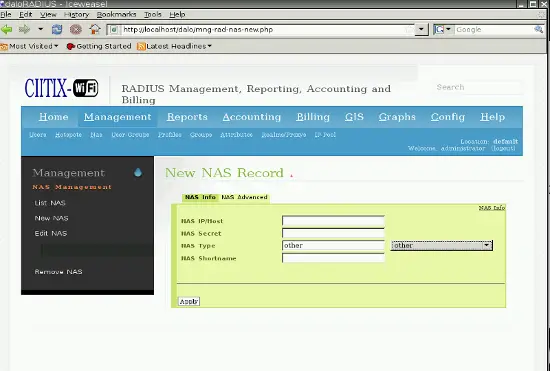Click the NAS Info link at form corner

pos(492,208)
